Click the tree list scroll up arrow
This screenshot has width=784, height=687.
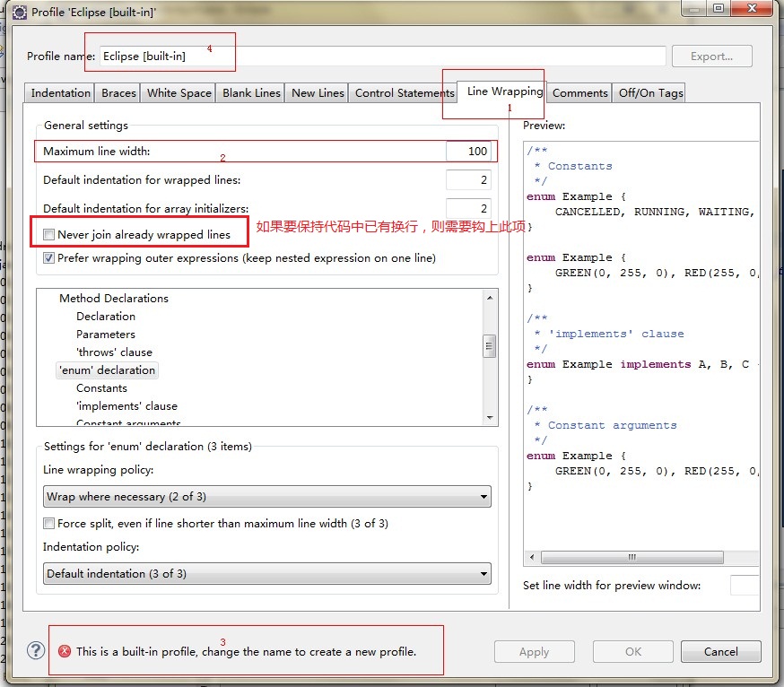pos(490,298)
